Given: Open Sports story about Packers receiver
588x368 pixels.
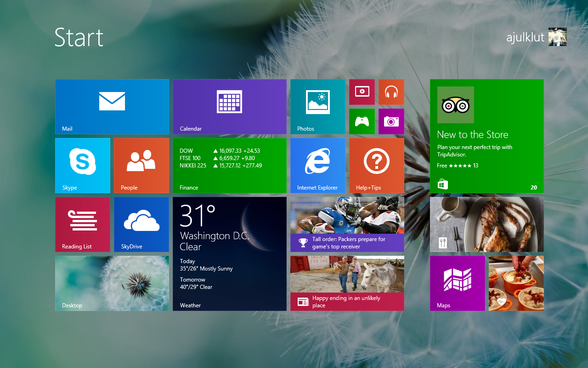Looking at the screenshot, I should [x=347, y=224].
